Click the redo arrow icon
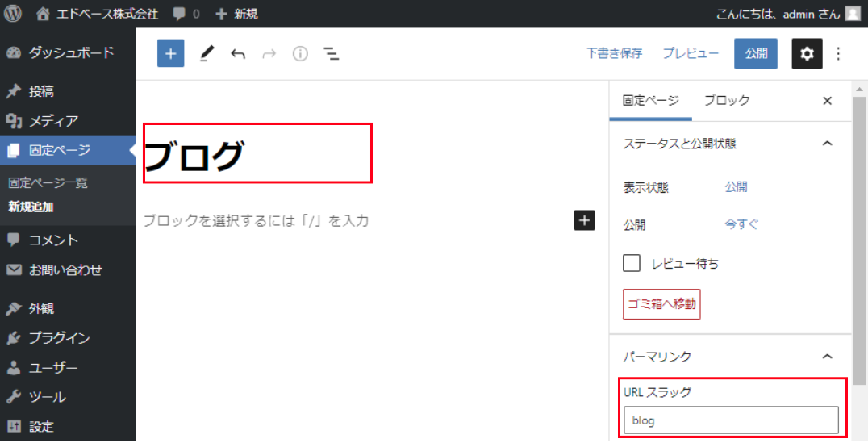This screenshot has height=443, width=868. click(x=269, y=54)
